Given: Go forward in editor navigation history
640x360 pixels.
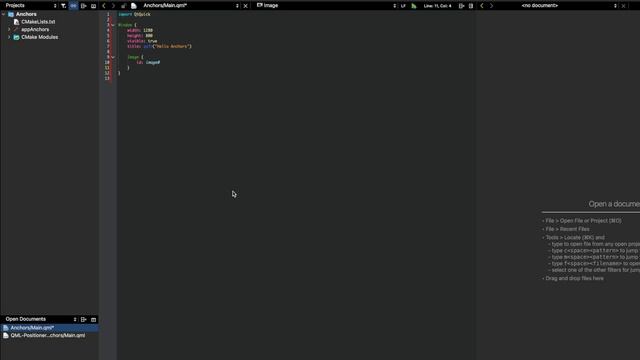Looking at the screenshot, I should [x=113, y=6].
